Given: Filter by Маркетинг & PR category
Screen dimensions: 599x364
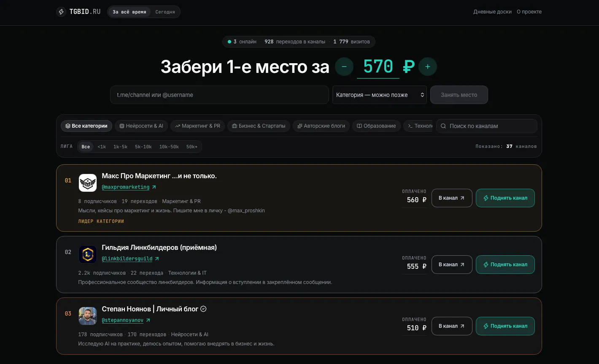Looking at the screenshot, I should point(198,126).
